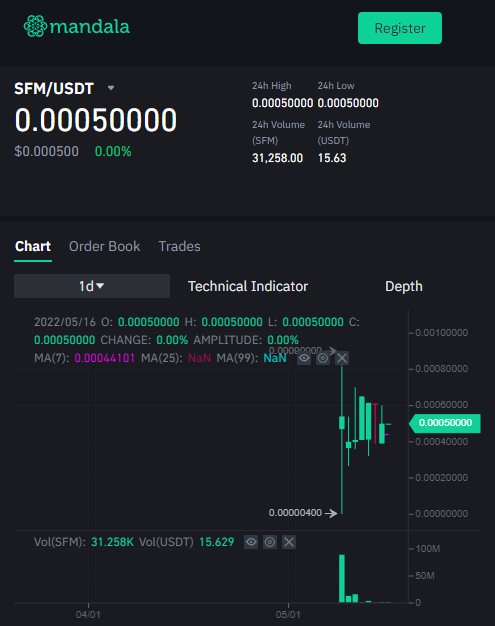This screenshot has height=626, width=495.
Task: Click the MA(25) NaN value
Action: (x=199, y=358)
